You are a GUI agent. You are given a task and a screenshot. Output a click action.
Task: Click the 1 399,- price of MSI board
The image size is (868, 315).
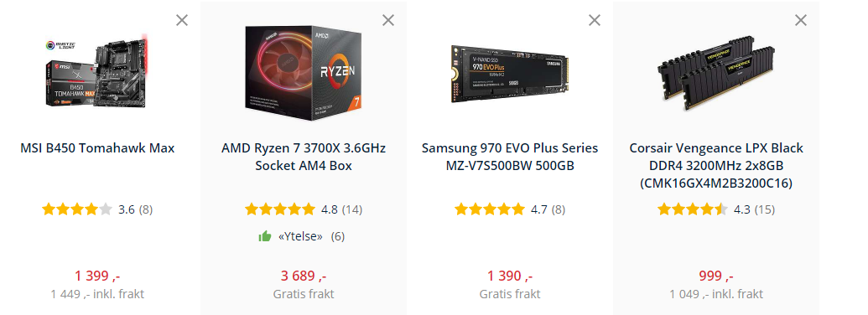pyautogui.click(x=97, y=276)
